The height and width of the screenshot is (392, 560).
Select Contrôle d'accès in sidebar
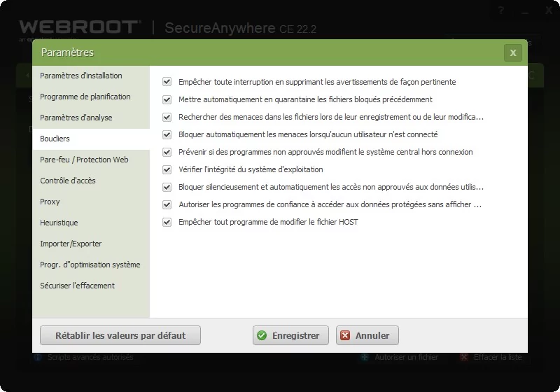click(x=68, y=181)
